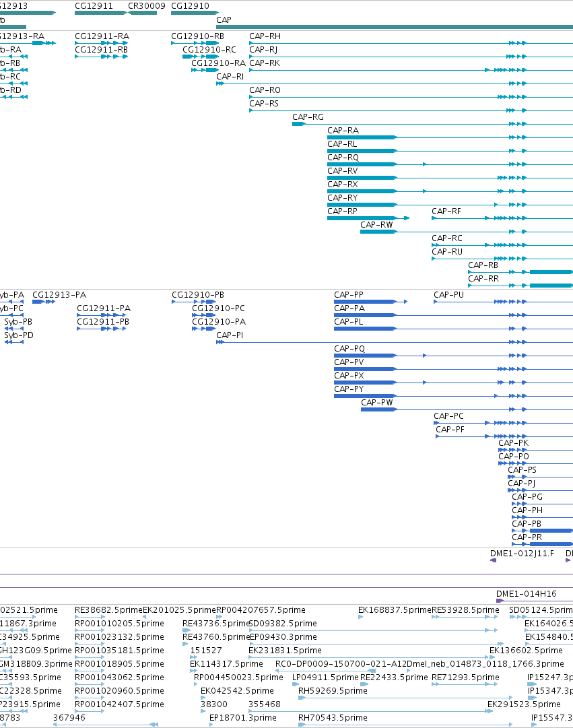Image resolution: width=573 pixels, height=728 pixels.
Task: Select protein CAP-PB
Action: pos(526,524)
